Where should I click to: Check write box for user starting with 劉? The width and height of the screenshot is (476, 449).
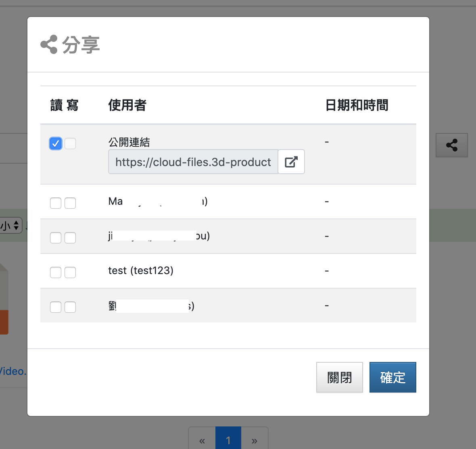click(x=70, y=307)
